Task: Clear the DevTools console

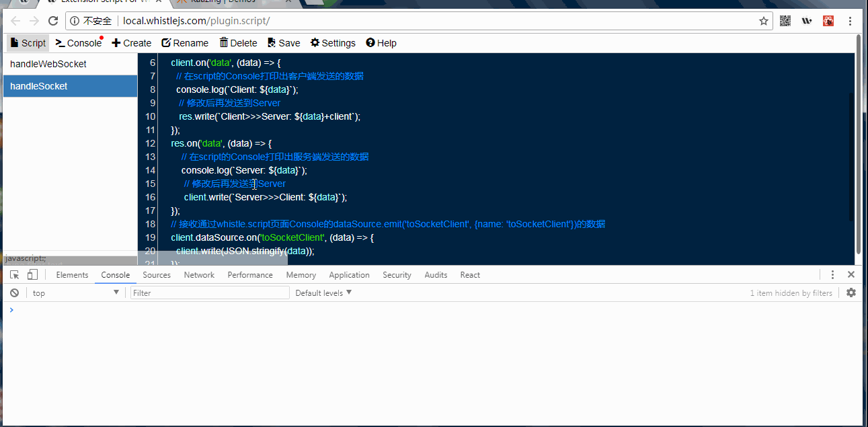Action: coord(14,293)
